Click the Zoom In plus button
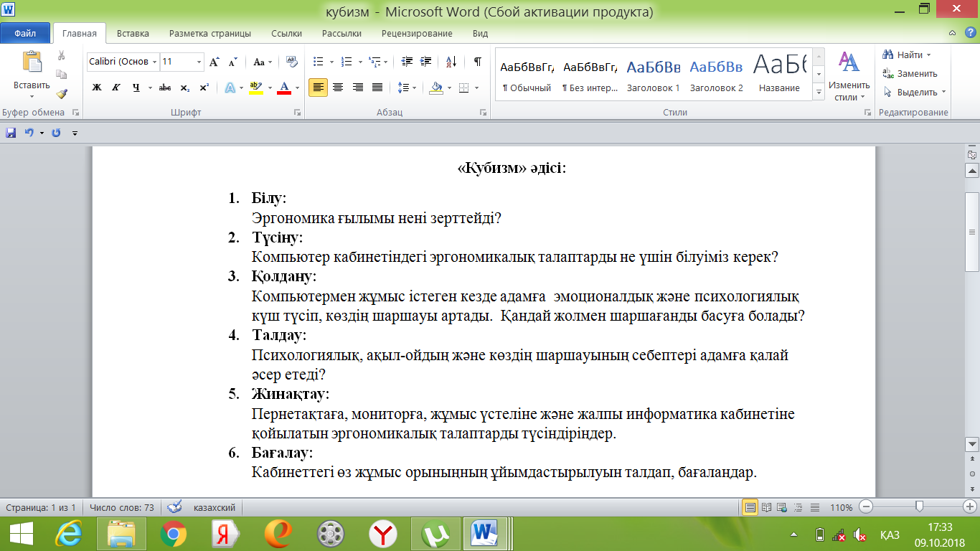This screenshot has height=551, width=980. (x=971, y=507)
